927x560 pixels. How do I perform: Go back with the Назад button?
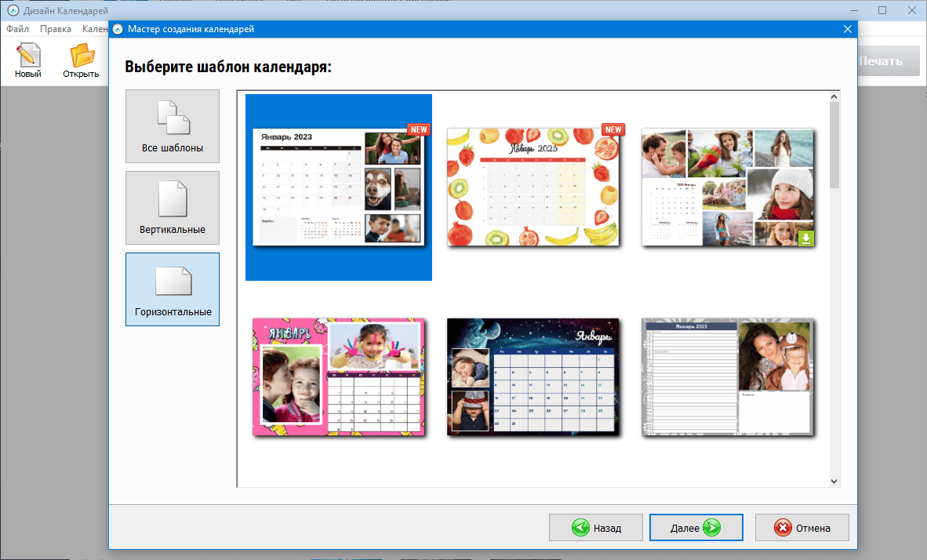click(x=595, y=528)
